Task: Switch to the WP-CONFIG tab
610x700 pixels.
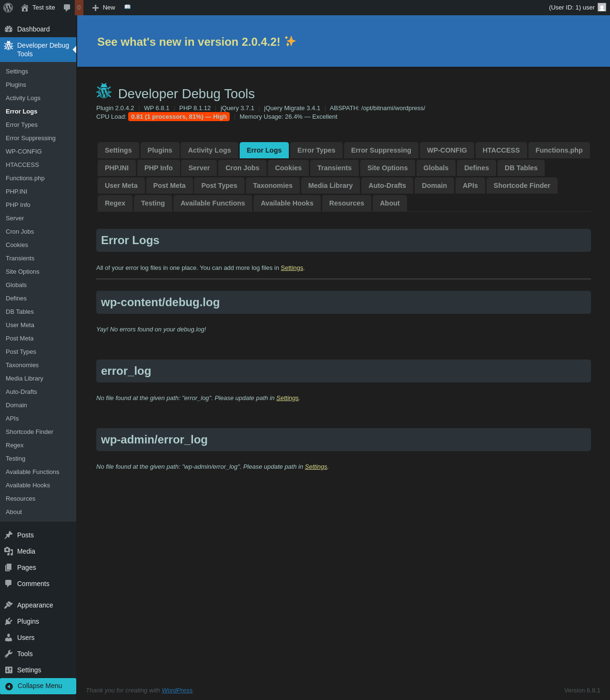Action: click(x=447, y=150)
